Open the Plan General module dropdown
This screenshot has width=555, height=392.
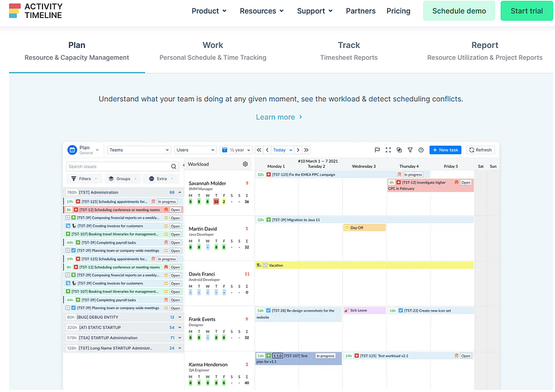(97, 150)
